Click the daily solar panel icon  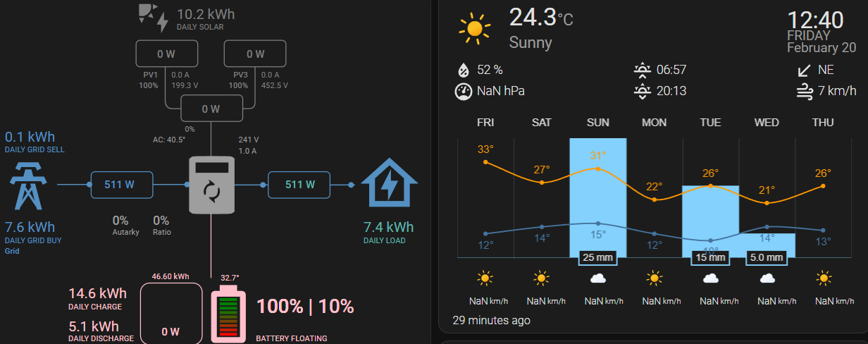click(x=154, y=18)
